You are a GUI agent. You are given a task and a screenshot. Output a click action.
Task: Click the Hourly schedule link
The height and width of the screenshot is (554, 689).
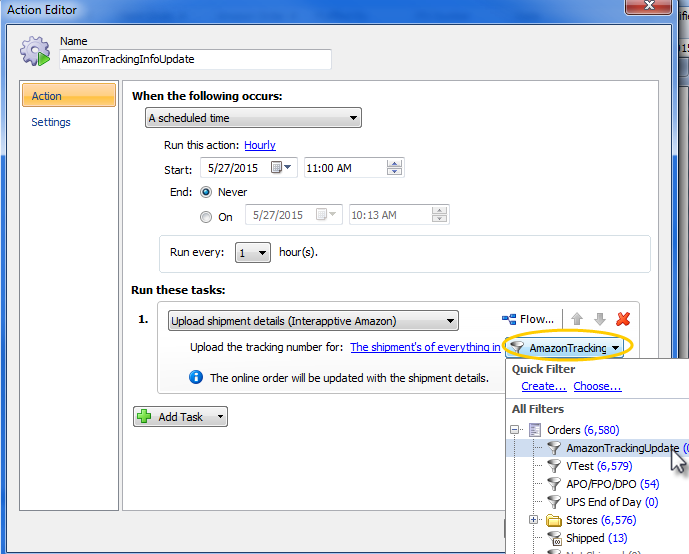coord(260,145)
